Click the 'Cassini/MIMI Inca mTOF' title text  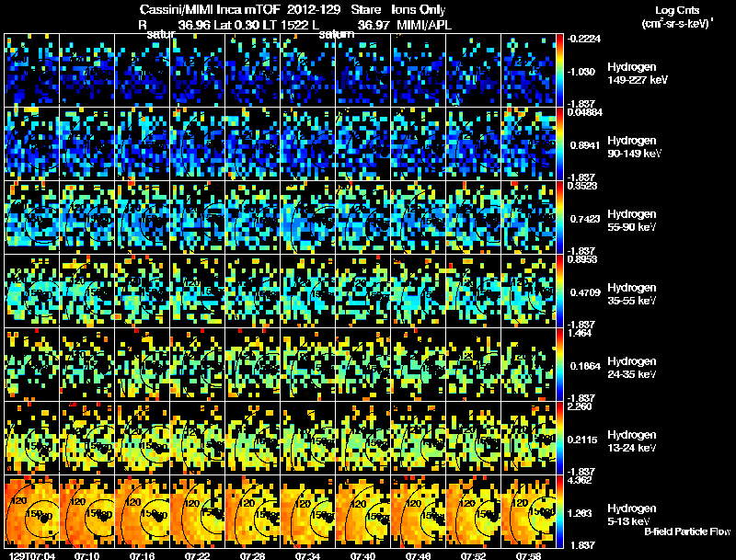[210, 10]
